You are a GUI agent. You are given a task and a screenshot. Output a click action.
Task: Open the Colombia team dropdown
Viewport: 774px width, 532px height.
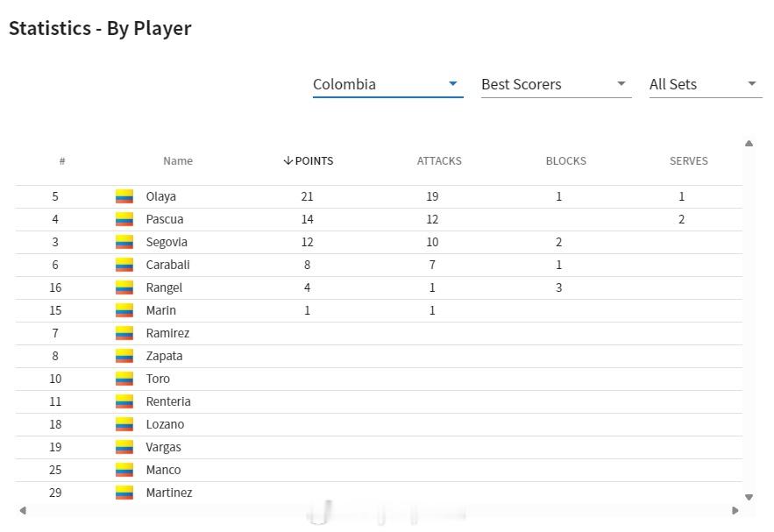[x=388, y=84]
